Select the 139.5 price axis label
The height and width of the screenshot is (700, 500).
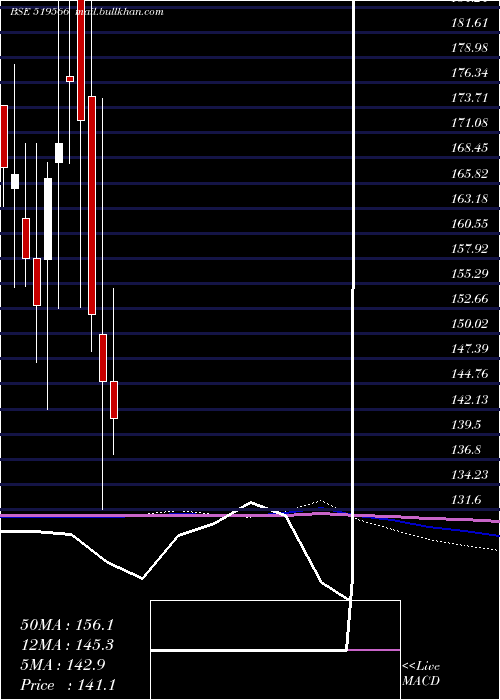[x=467, y=425]
